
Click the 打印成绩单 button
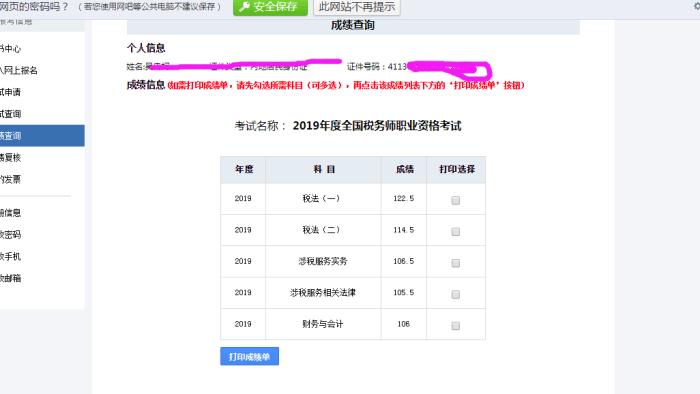tap(249, 357)
